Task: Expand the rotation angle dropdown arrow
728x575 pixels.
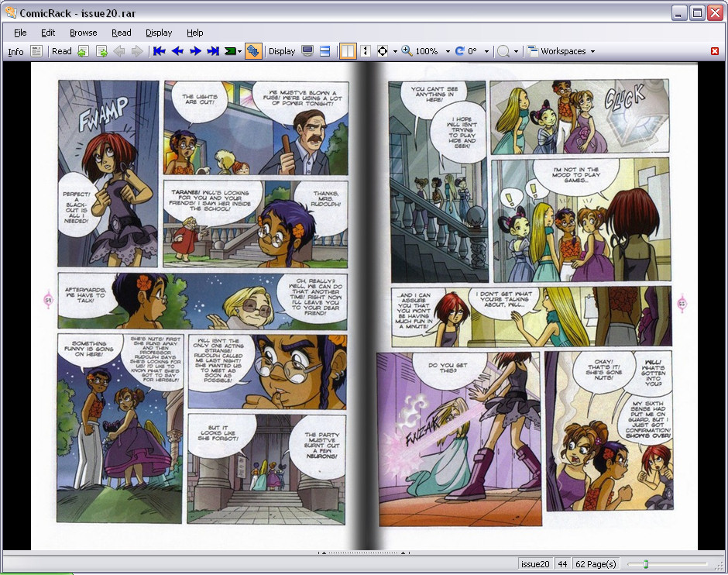Action: click(486, 52)
